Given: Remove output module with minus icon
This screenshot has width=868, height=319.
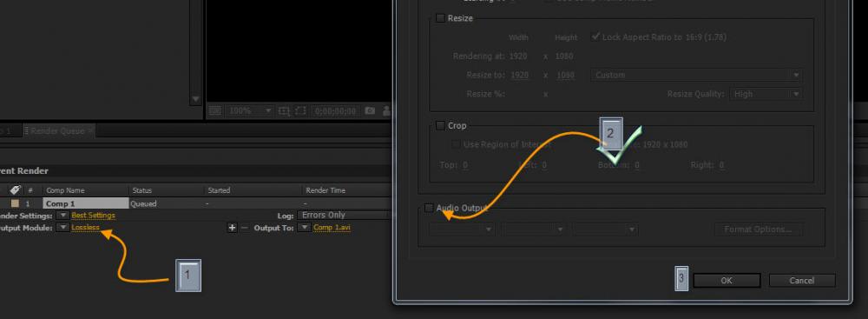Looking at the screenshot, I should click(x=244, y=228).
